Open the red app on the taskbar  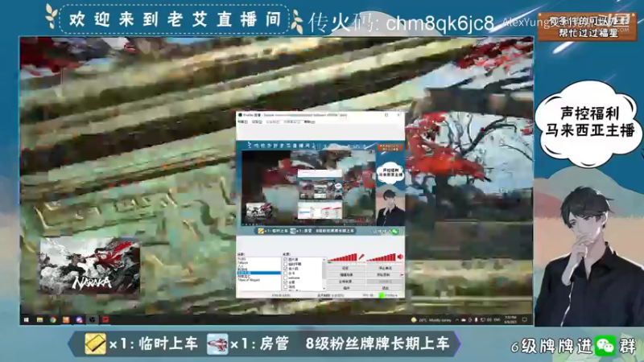pos(105,319)
